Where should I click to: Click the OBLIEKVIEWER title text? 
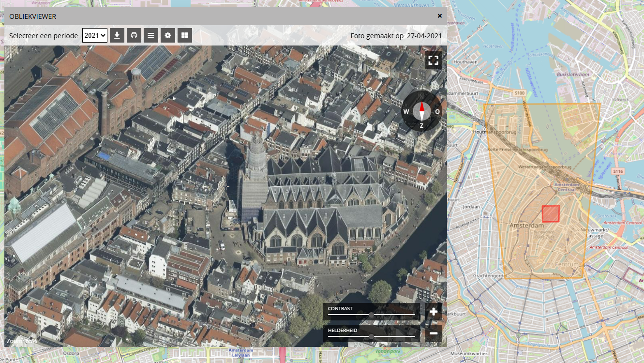click(x=33, y=16)
